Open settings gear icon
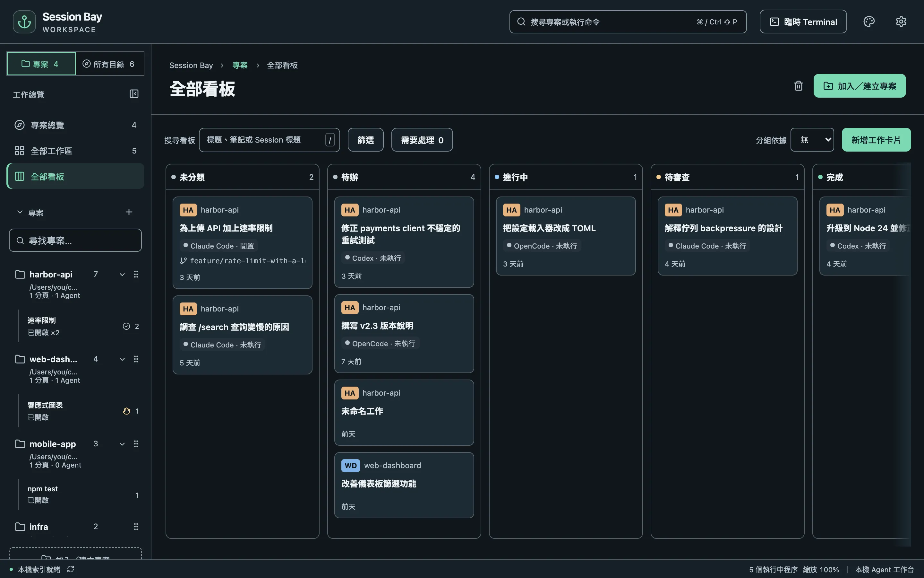 coord(901,22)
